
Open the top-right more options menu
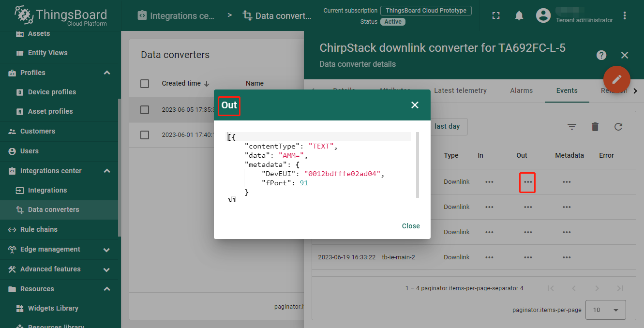coord(625,15)
